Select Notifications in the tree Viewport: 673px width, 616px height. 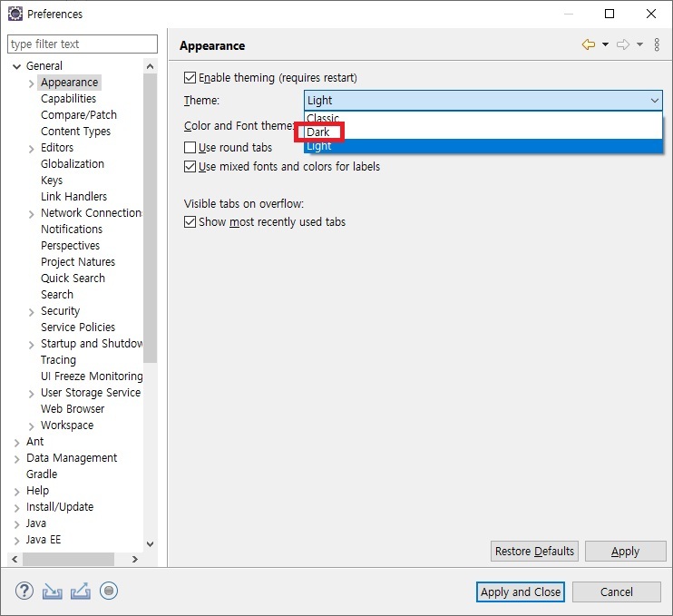[x=72, y=230]
